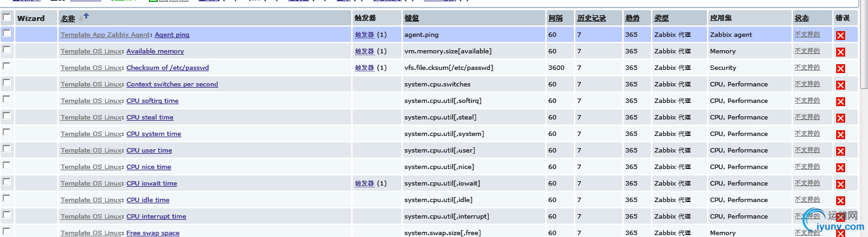
Task: Open the CPU user time item
Action: pos(149,151)
